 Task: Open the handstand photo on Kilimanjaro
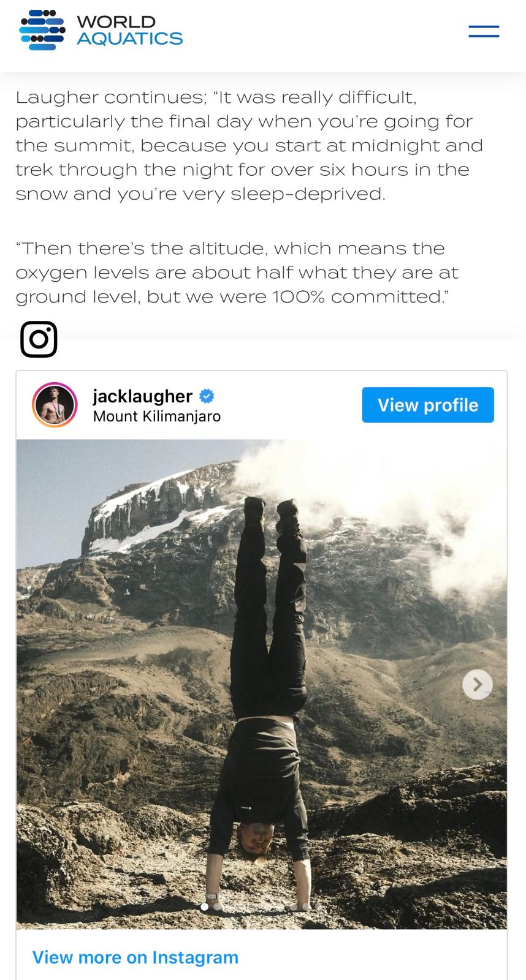click(x=261, y=684)
